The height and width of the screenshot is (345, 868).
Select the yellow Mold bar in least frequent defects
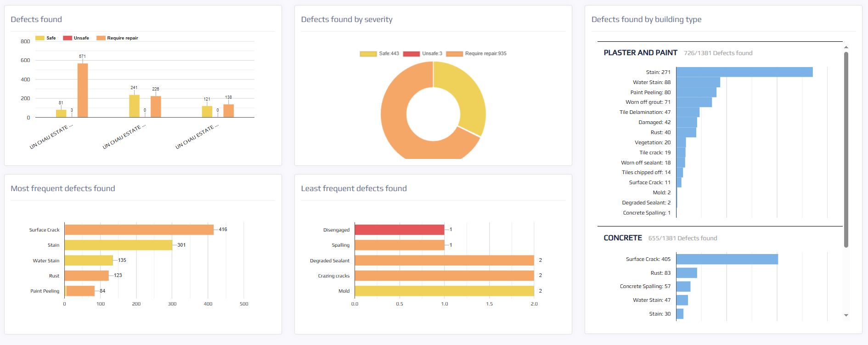[444, 291]
